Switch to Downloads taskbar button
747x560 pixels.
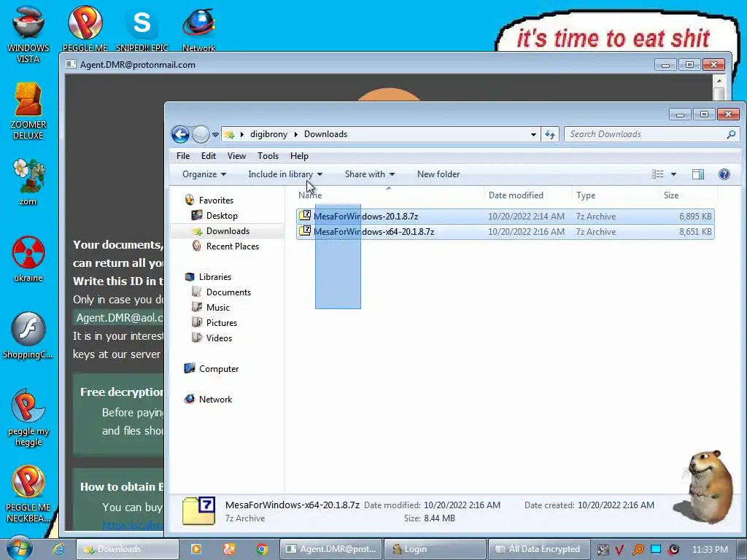click(127, 549)
